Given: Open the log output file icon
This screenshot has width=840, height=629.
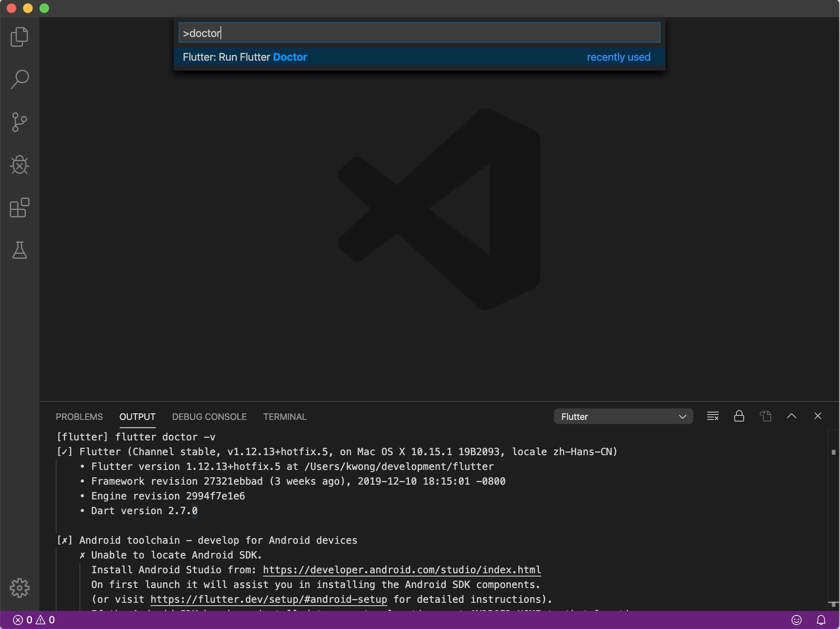Looking at the screenshot, I should 765,416.
